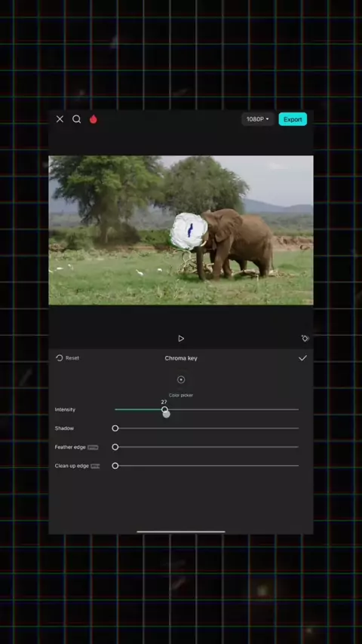Add a keyframe with the diamond icon
This screenshot has height=644, width=362.
point(305,338)
